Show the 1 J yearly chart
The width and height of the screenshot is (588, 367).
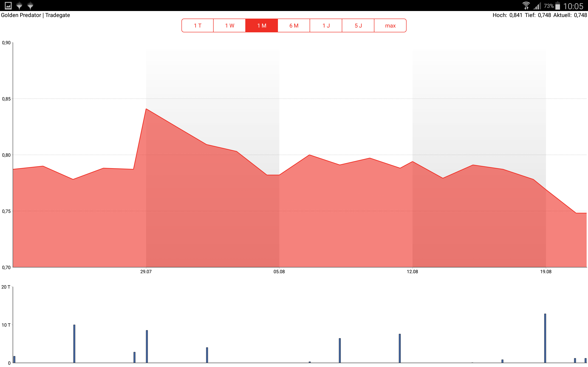click(326, 25)
